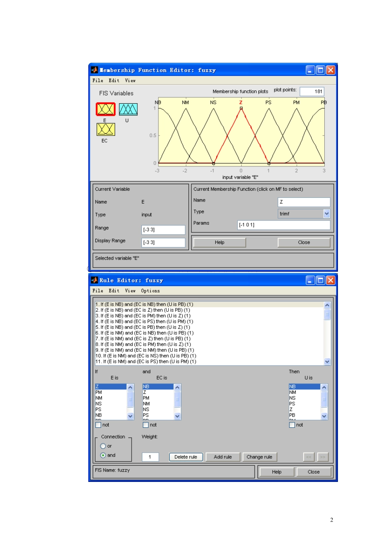Click down arrow of the rules list scrollbar
Screen dimensions: 392x555
coord(327,362)
